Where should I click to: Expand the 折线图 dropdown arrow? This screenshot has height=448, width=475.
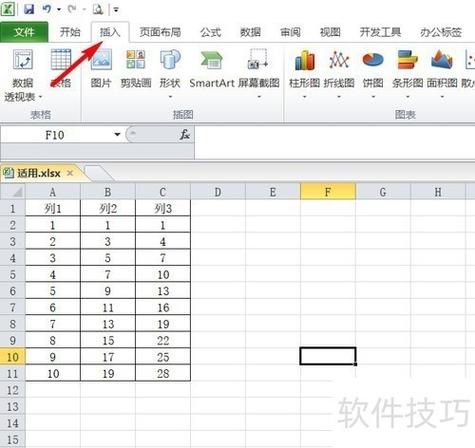[339, 97]
